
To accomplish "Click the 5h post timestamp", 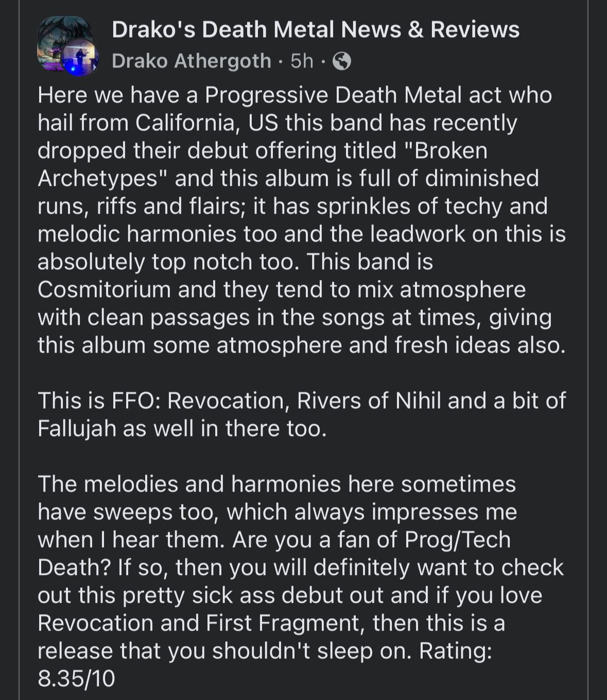I will click(302, 61).
